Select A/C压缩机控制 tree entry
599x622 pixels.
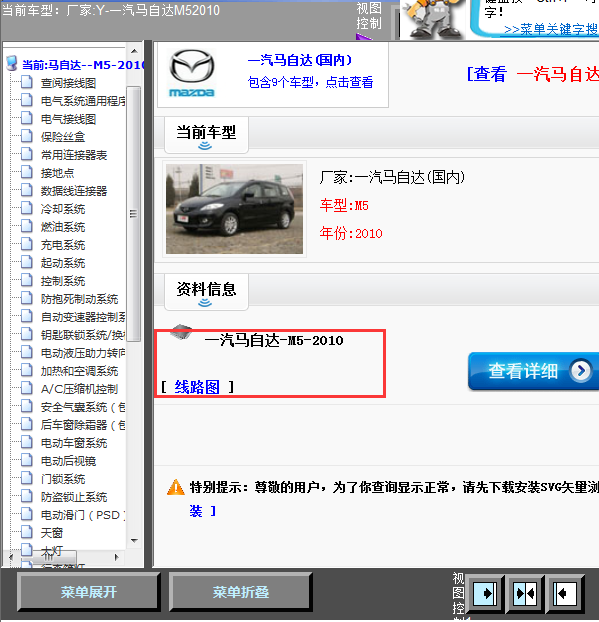[x=79, y=389]
